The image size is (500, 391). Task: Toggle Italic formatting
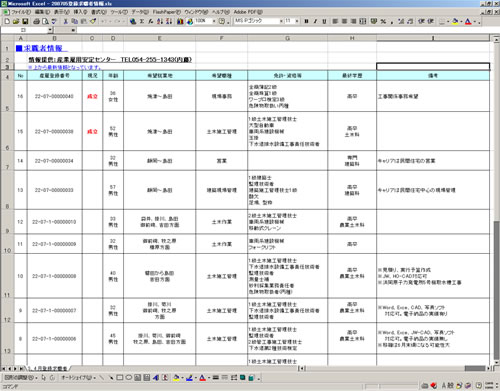tap(315, 21)
